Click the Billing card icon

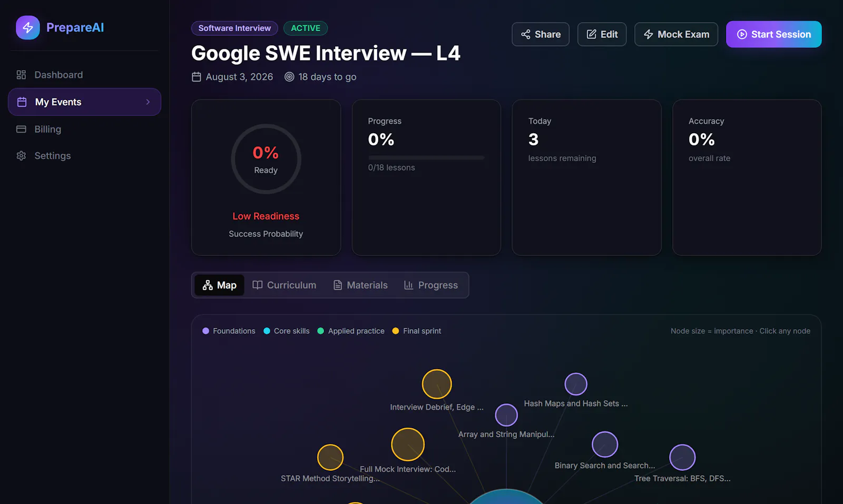21,129
